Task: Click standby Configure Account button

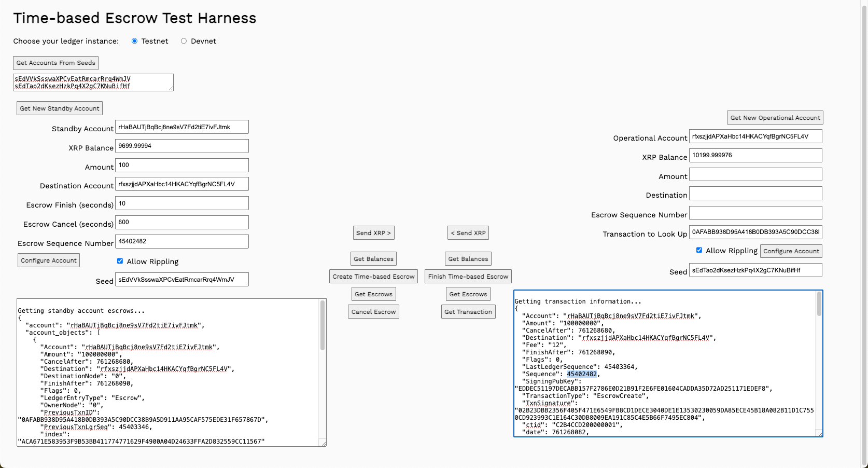Action: (x=49, y=260)
